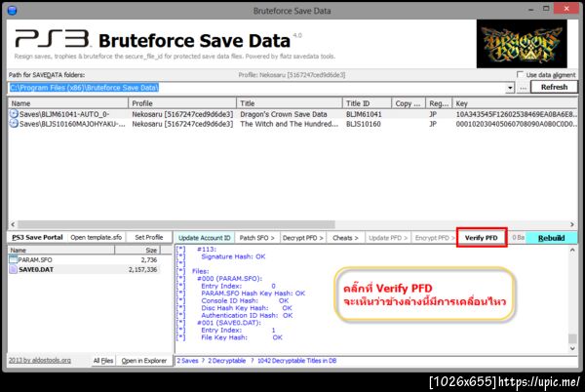The image size is (585, 392).
Task: Click Update Account ID
Action: (204, 238)
